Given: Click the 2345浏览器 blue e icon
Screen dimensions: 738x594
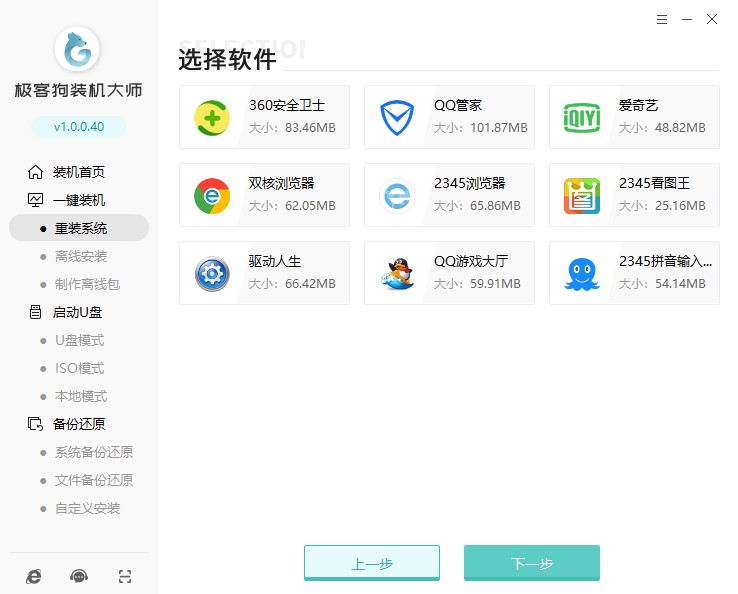Looking at the screenshot, I should click(397, 196).
